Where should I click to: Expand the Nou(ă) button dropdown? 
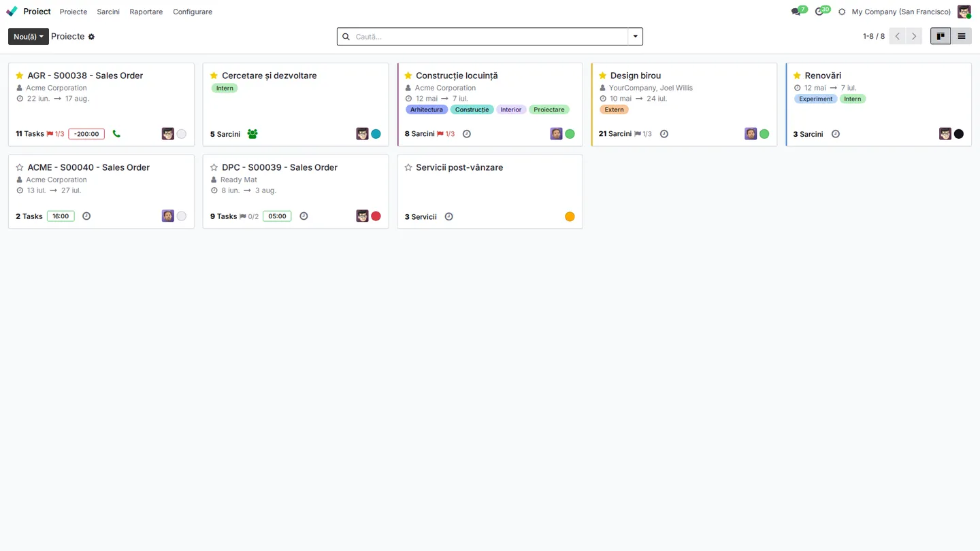(29, 37)
